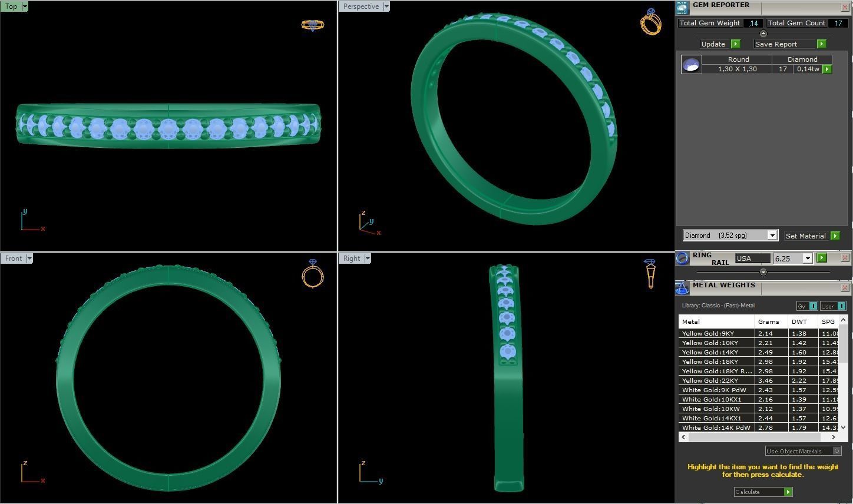Click the Metal Weights panel icon
Viewport: 853px width, 504px height.
click(x=682, y=288)
